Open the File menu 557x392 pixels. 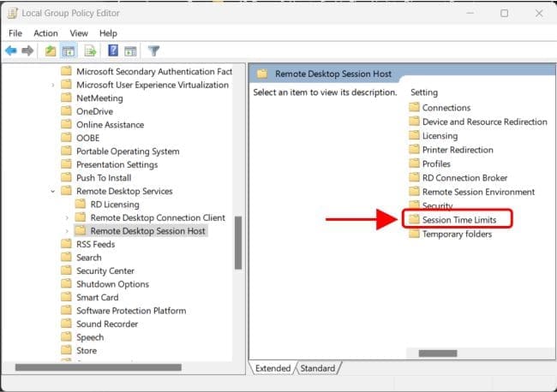(15, 33)
